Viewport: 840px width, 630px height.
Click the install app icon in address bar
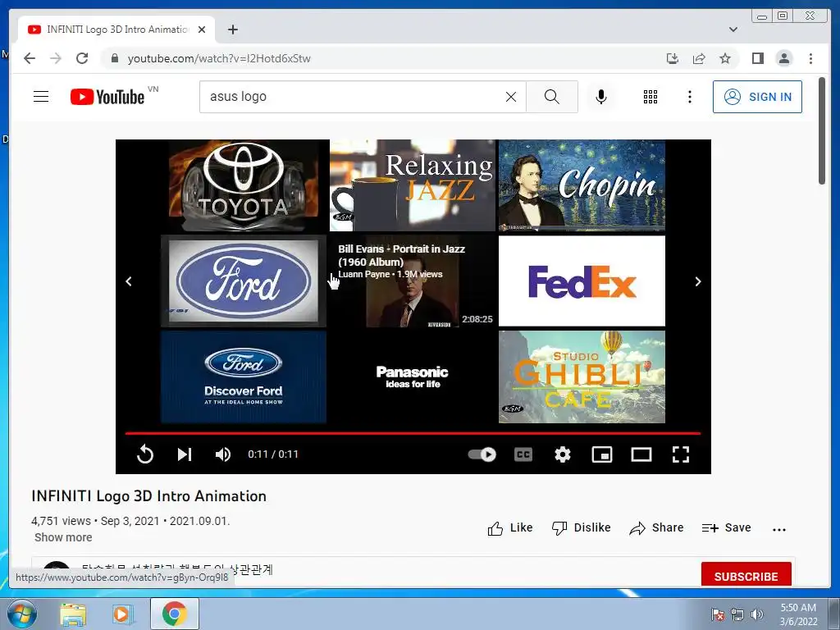(673, 58)
